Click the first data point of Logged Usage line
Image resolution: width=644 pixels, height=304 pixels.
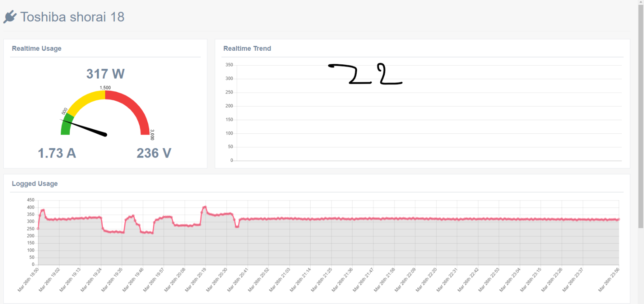point(38,229)
